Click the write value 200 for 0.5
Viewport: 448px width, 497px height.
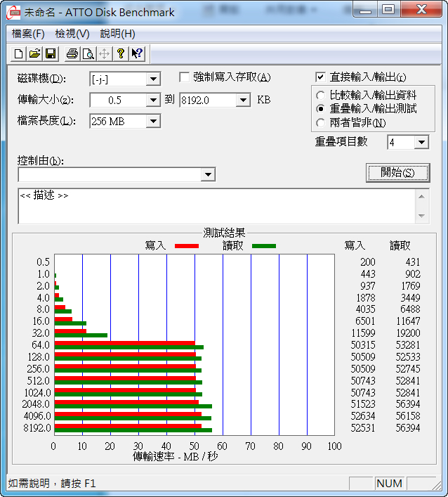coord(367,262)
